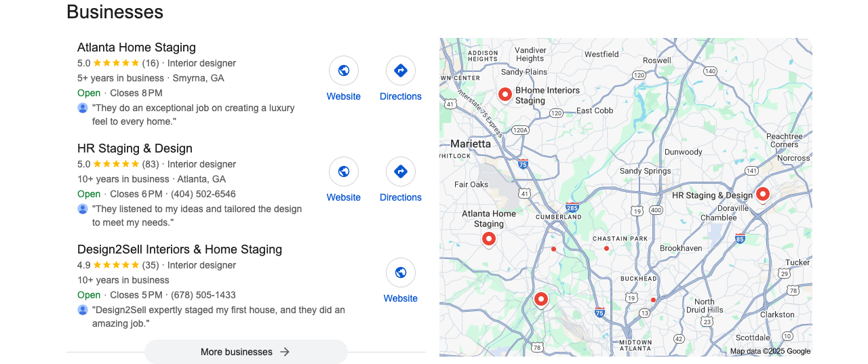Click reviewer avatar beside Design2Sell review

click(83, 310)
